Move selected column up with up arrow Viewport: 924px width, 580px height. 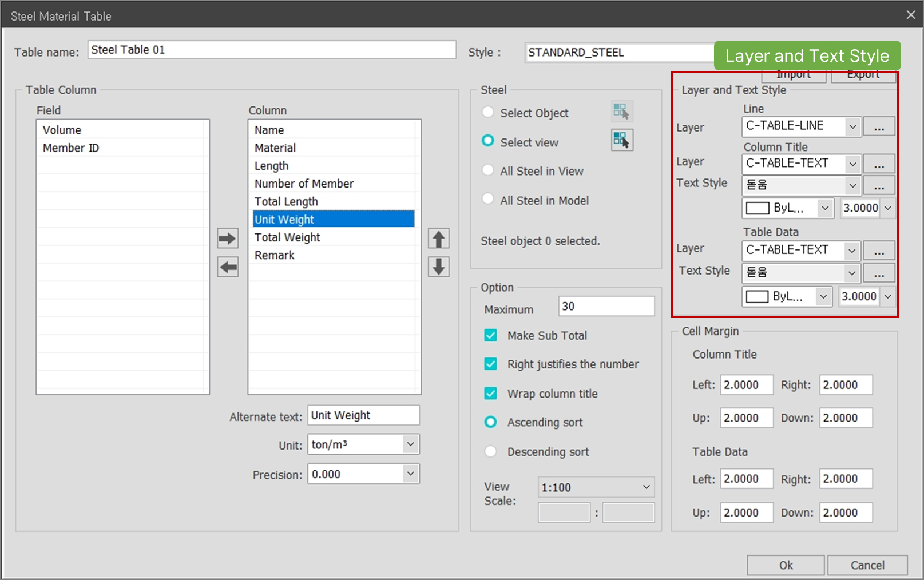click(439, 239)
